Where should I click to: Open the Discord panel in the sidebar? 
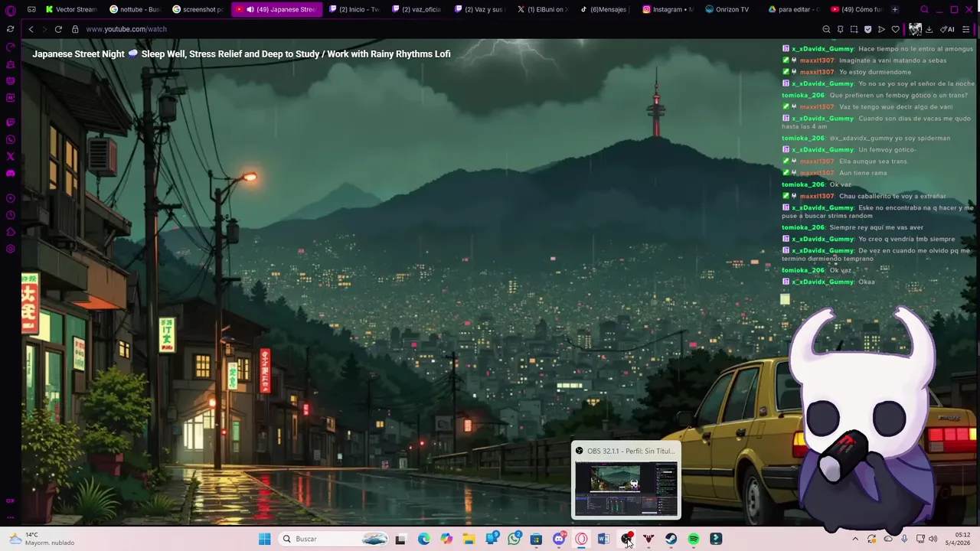(x=11, y=173)
